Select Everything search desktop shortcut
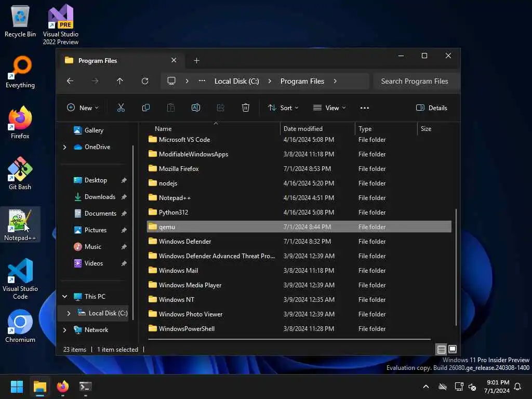This screenshot has width=532, height=399. pyautogui.click(x=20, y=72)
